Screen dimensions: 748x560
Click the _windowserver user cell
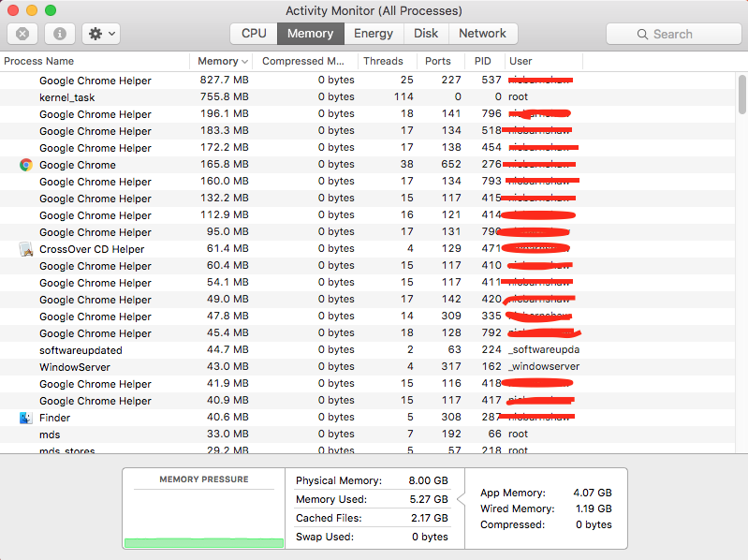[x=544, y=367]
